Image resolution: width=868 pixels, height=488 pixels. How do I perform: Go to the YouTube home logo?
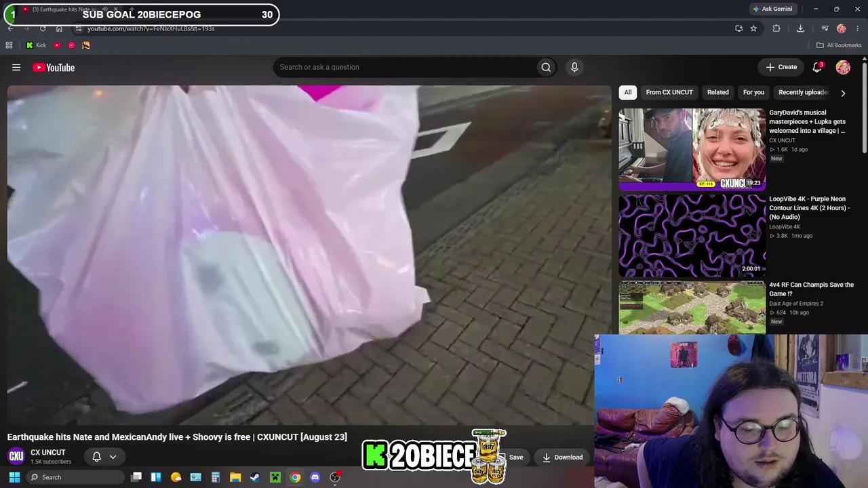tap(54, 67)
